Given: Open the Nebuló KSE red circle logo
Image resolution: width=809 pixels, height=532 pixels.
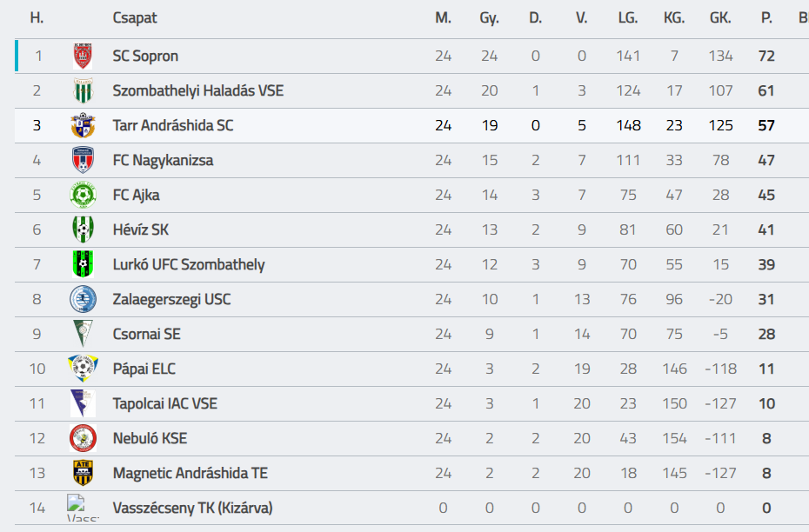Looking at the screenshot, I should tap(83, 438).
